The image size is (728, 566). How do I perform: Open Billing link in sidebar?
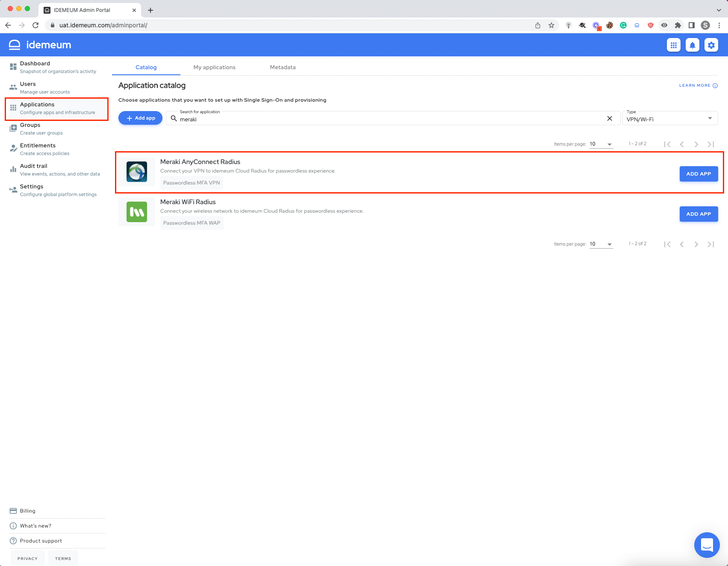(x=57, y=511)
